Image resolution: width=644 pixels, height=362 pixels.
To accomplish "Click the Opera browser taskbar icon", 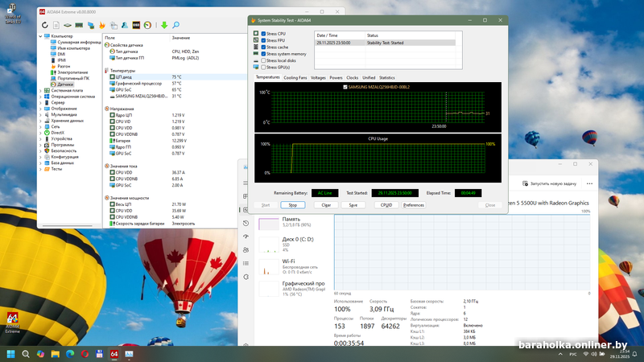I will [x=85, y=353].
